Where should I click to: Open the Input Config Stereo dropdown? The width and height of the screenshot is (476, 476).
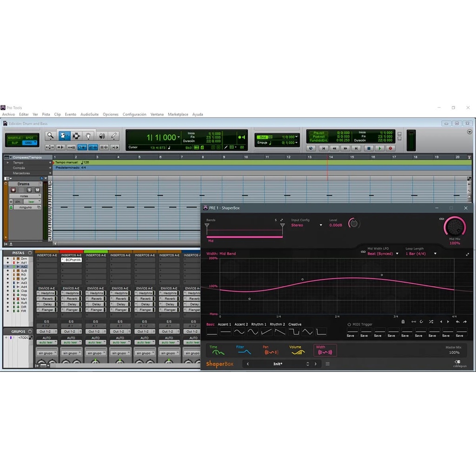click(x=306, y=225)
